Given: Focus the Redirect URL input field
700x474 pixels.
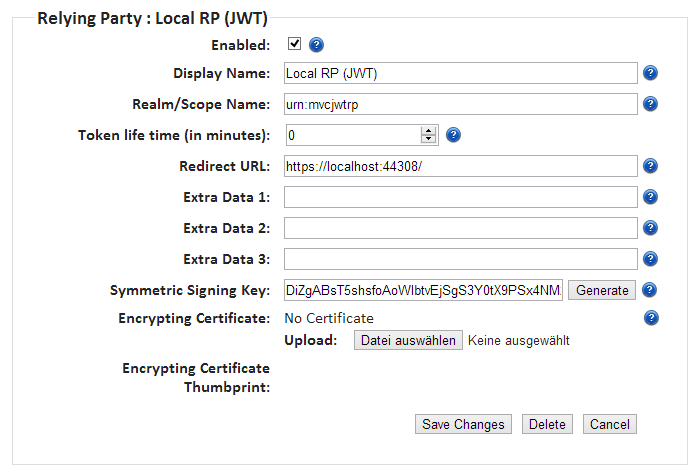Looking at the screenshot, I should pyautogui.click(x=460, y=166).
